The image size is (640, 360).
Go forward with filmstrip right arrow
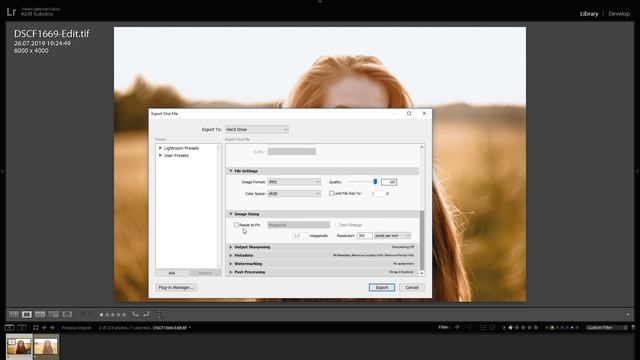click(x=52, y=327)
